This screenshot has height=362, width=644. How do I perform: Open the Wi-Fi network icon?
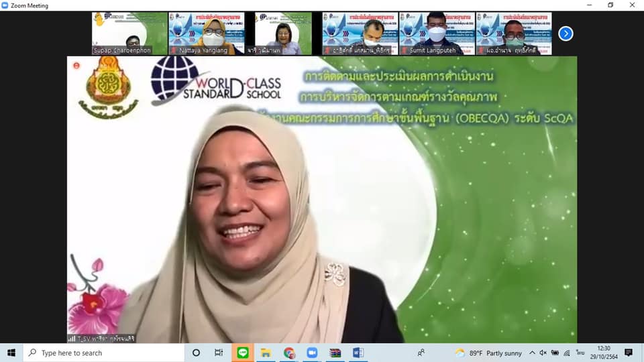coord(567,353)
